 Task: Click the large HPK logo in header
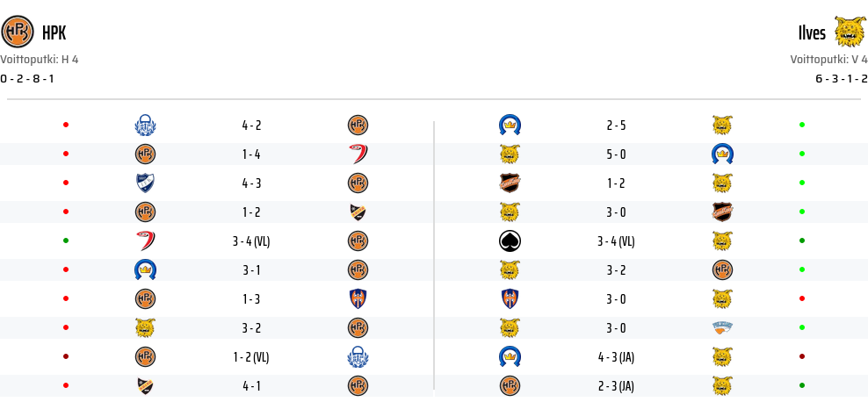[18, 33]
